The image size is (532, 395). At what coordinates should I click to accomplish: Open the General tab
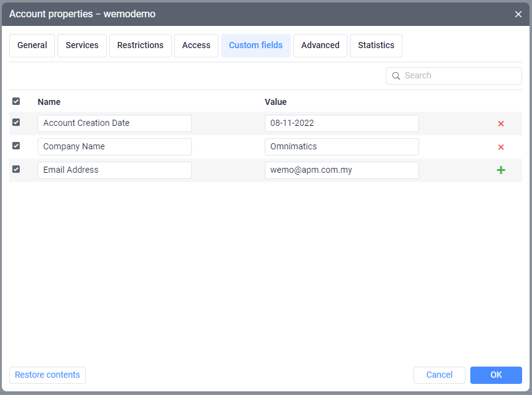(x=32, y=46)
